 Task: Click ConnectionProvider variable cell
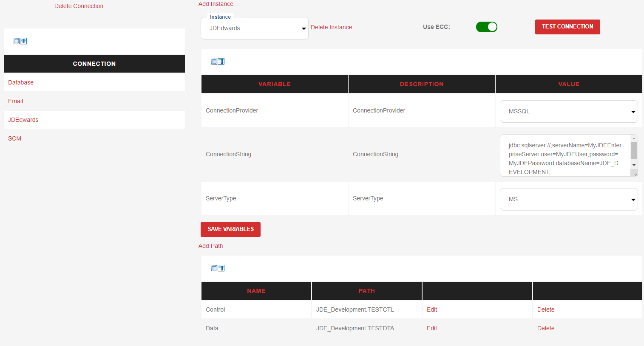[x=275, y=110]
